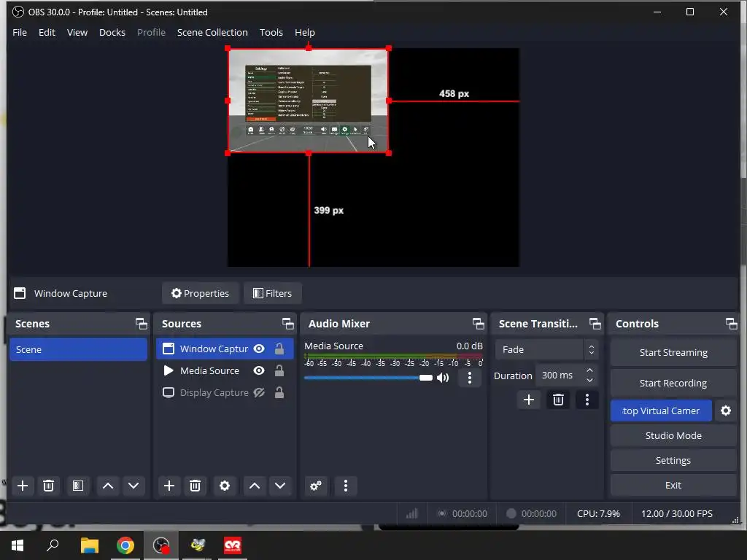Image resolution: width=747 pixels, height=560 pixels.
Task: Open virtual camera settings gear
Action: (x=726, y=411)
